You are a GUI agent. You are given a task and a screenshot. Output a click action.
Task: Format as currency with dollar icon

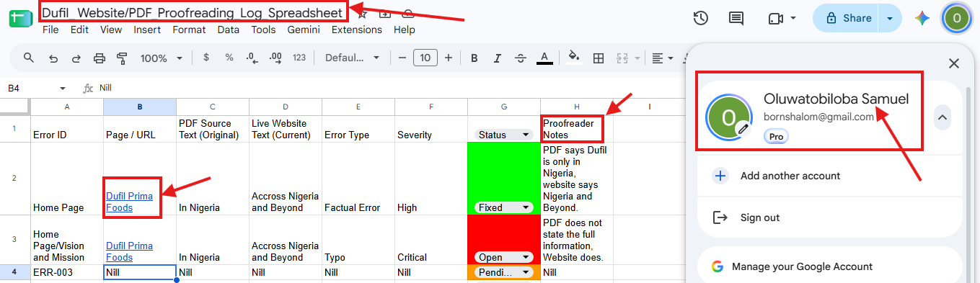[x=206, y=58]
